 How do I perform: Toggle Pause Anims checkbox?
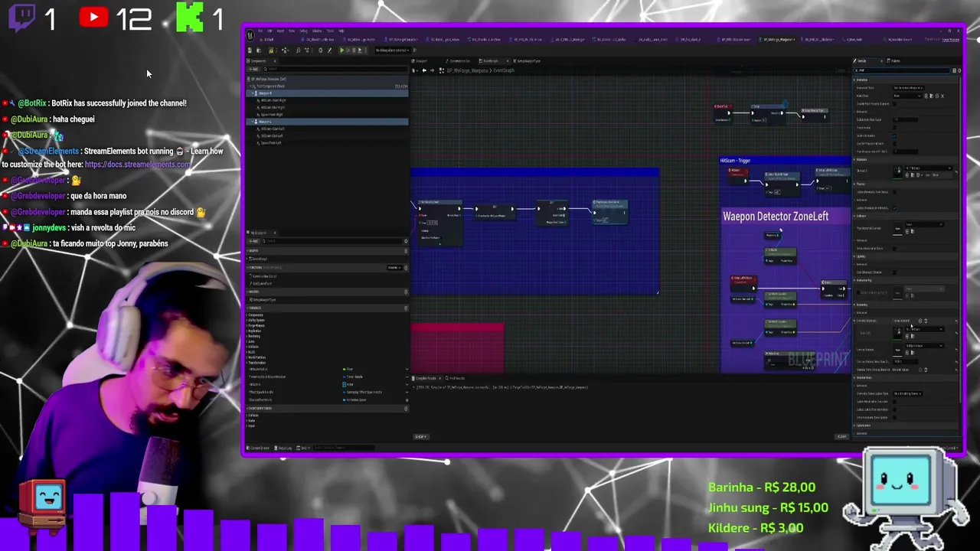coord(894,128)
